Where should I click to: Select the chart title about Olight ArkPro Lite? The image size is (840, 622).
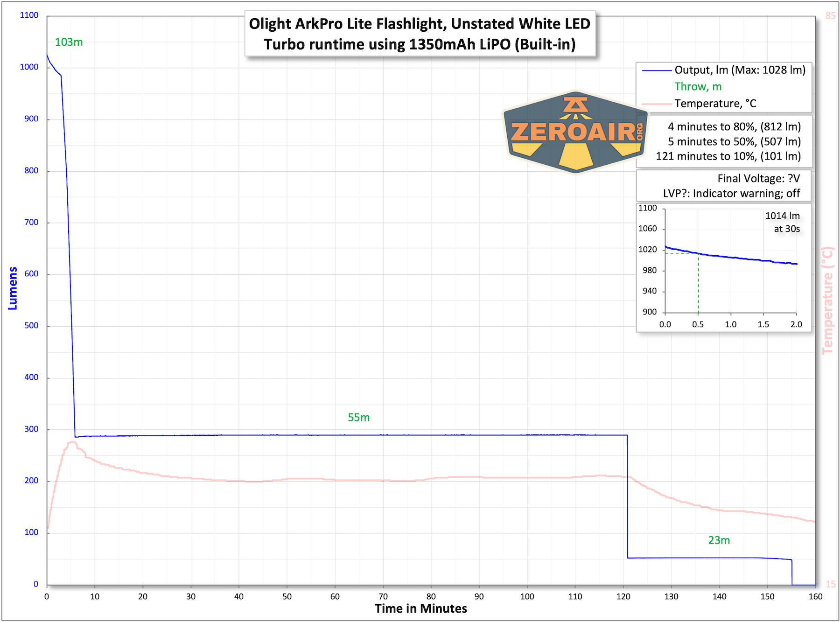pyautogui.click(x=420, y=34)
